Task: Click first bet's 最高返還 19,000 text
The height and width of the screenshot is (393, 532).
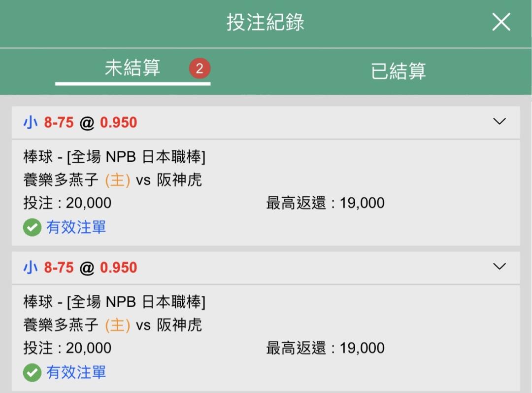Action: click(326, 203)
